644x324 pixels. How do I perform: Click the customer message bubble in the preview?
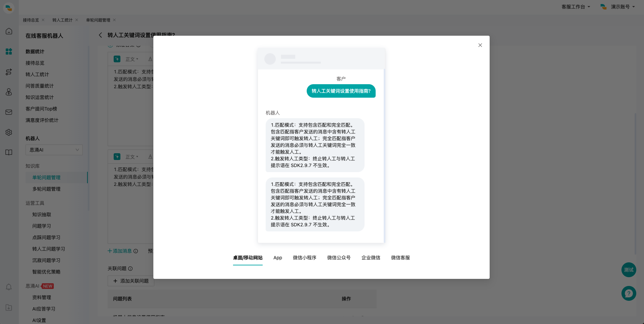pos(341,91)
